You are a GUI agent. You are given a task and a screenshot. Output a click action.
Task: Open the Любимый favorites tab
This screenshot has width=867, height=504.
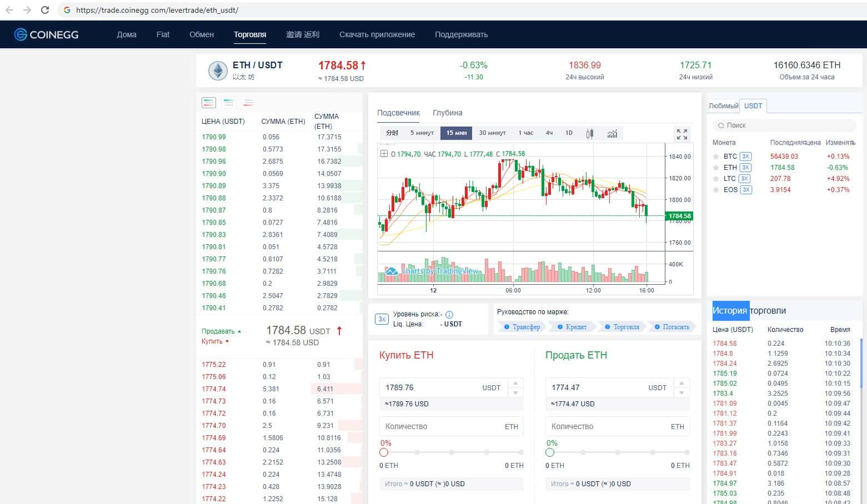(x=723, y=106)
